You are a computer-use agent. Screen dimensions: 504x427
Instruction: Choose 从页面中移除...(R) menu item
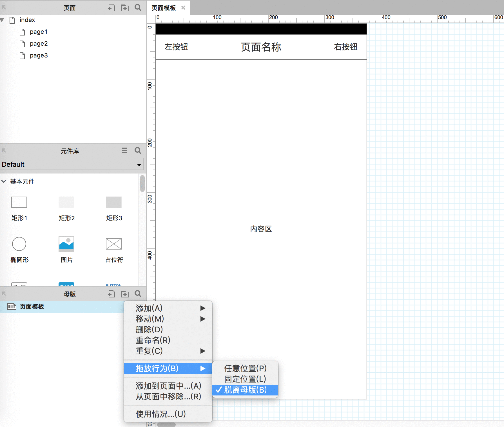(168, 397)
